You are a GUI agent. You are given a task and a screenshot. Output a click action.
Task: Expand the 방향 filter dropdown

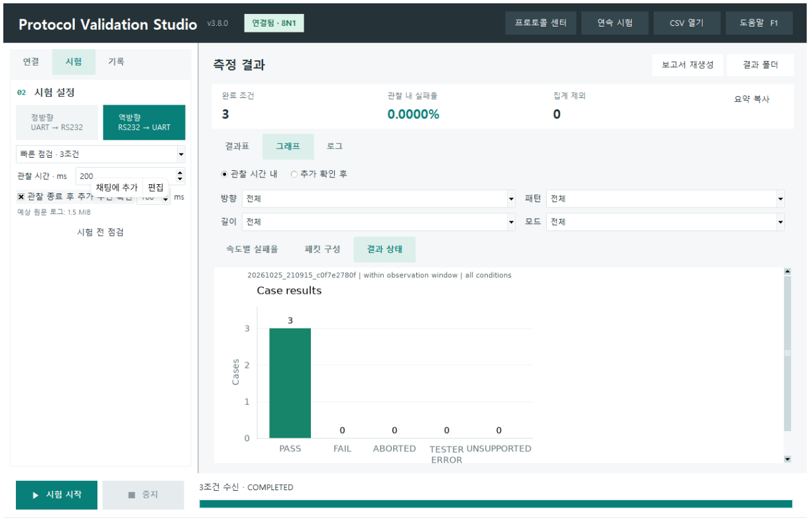coord(511,199)
